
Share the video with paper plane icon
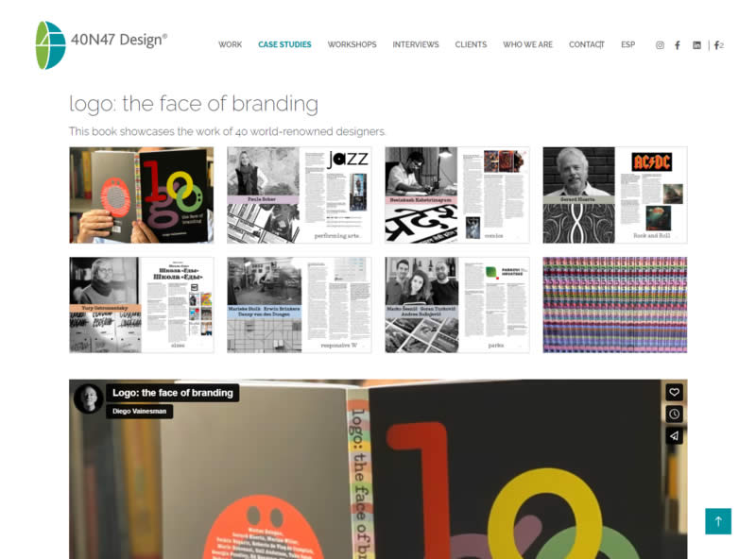click(x=674, y=436)
